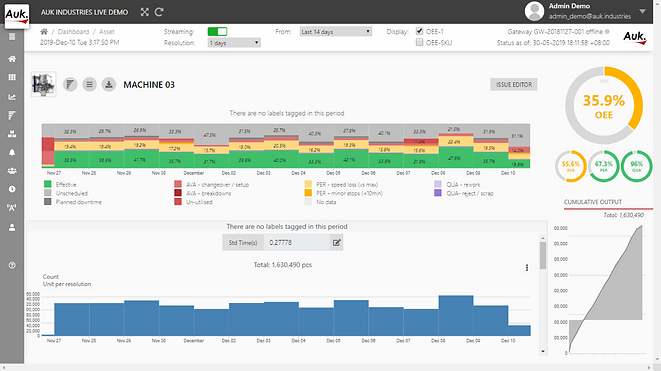
Task: Click the refresh icon in top bar
Action: 159,12
